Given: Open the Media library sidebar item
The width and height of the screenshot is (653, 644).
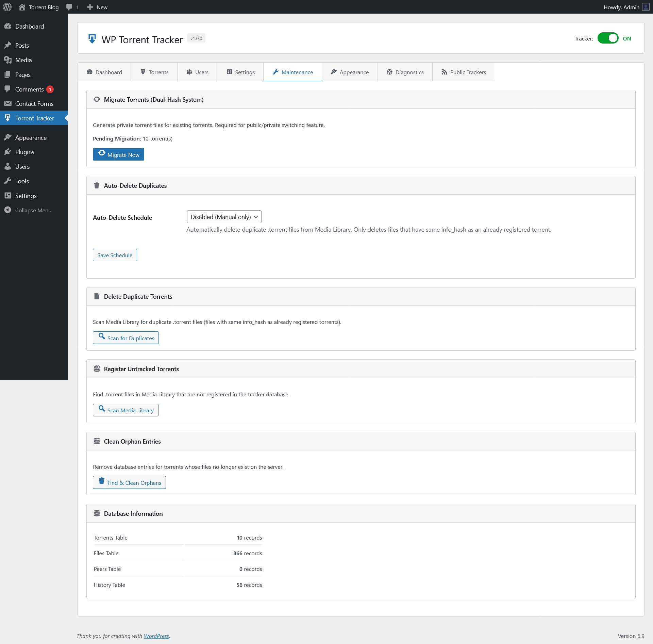Looking at the screenshot, I should click(23, 60).
